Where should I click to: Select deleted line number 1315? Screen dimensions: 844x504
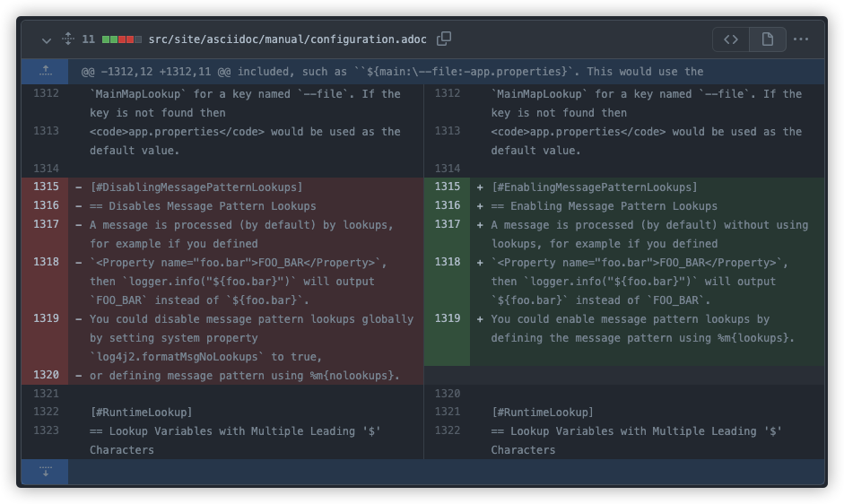(x=47, y=187)
